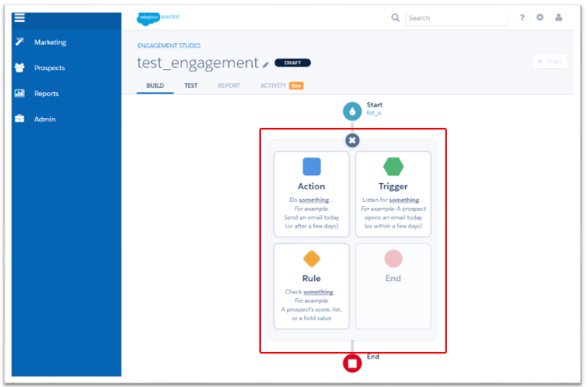The image size is (588, 387).
Task: Select the blue Action square icon
Action: click(312, 167)
